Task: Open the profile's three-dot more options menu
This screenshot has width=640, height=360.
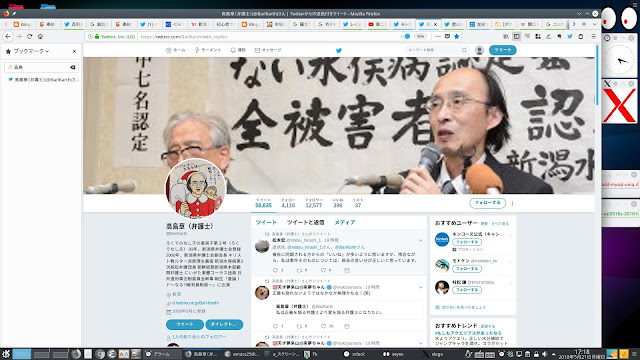Action: (512, 203)
